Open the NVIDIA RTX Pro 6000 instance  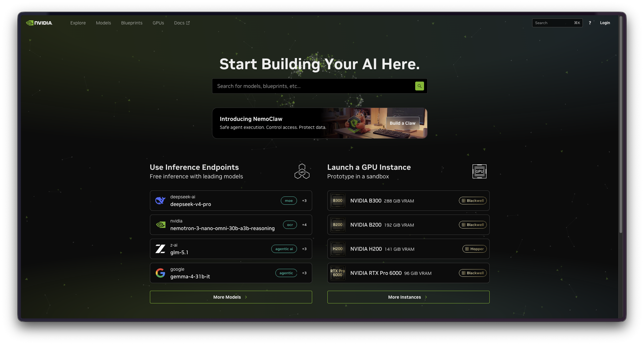[408, 273]
